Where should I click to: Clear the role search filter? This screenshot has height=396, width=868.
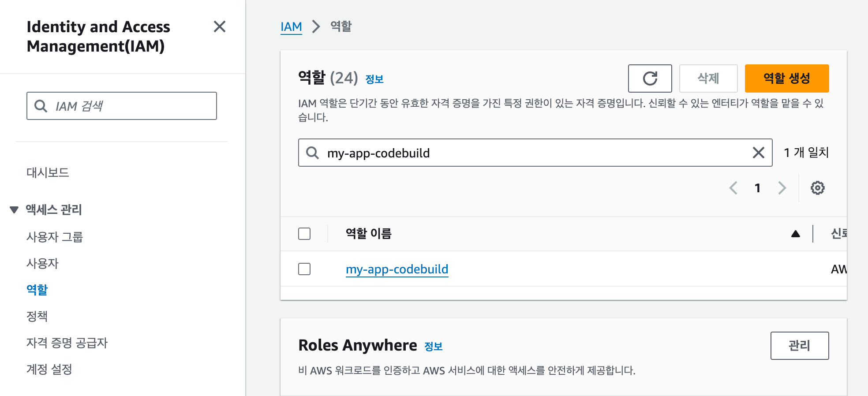coord(758,153)
